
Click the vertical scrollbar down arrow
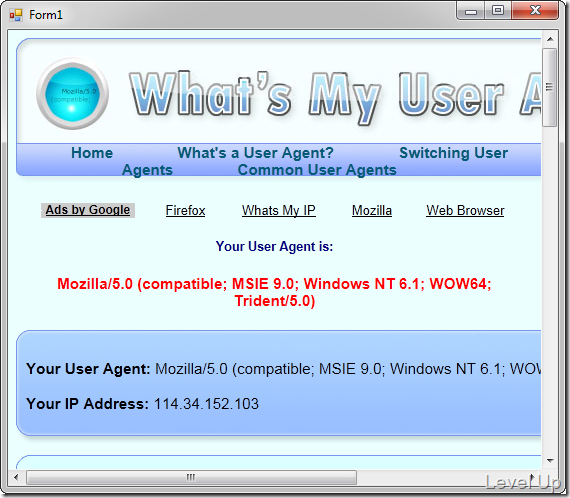(550, 461)
